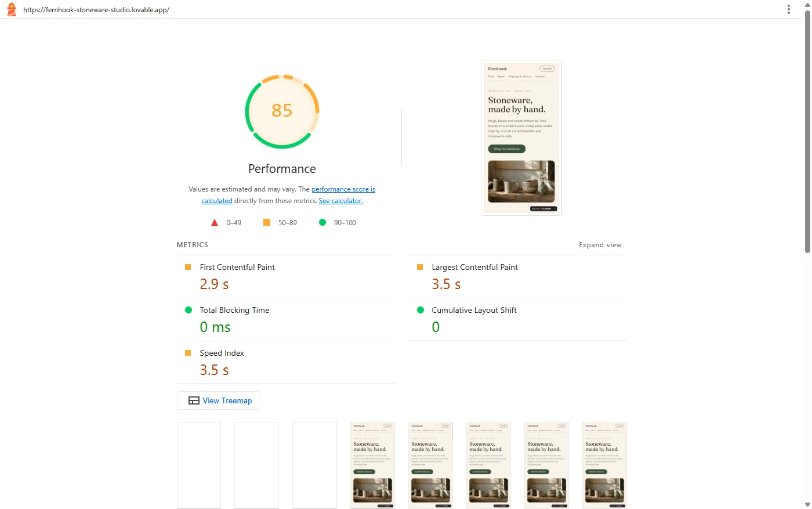This screenshot has height=509, width=812.
Task: Expand the First Contentful Paint metric
Action: [x=286, y=276]
